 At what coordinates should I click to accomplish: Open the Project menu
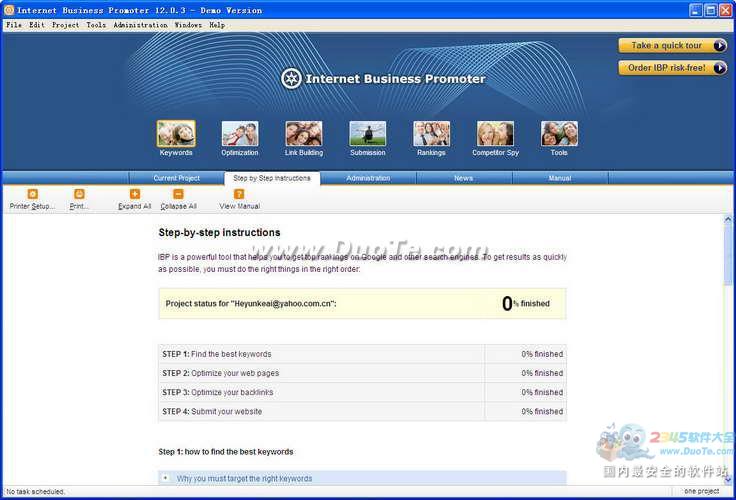(x=65, y=25)
